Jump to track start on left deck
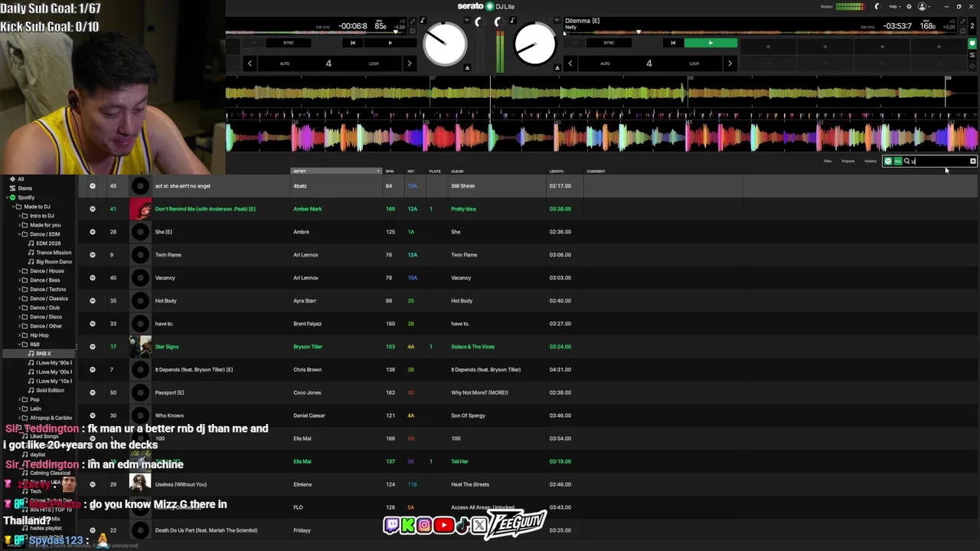The image size is (980, 551). click(x=352, y=43)
